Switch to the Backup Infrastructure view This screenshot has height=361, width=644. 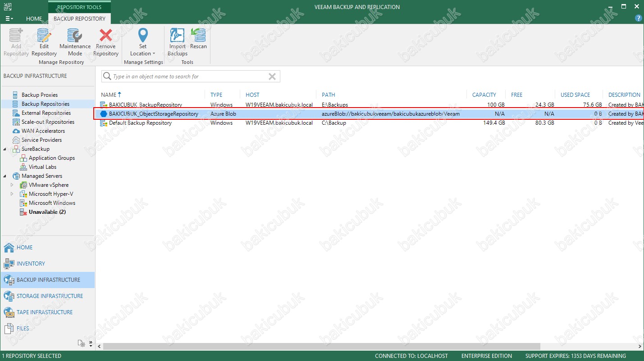[48, 280]
